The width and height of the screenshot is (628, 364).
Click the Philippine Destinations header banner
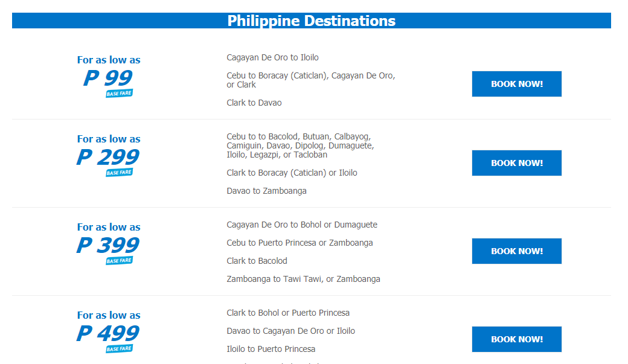(x=311, y=21)
